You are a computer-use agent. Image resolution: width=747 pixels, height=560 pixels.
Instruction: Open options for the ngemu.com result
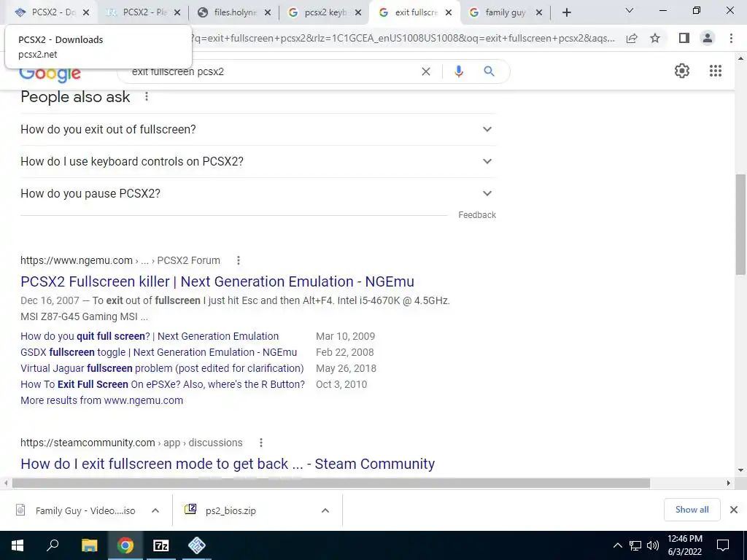[x=239, y=260]
